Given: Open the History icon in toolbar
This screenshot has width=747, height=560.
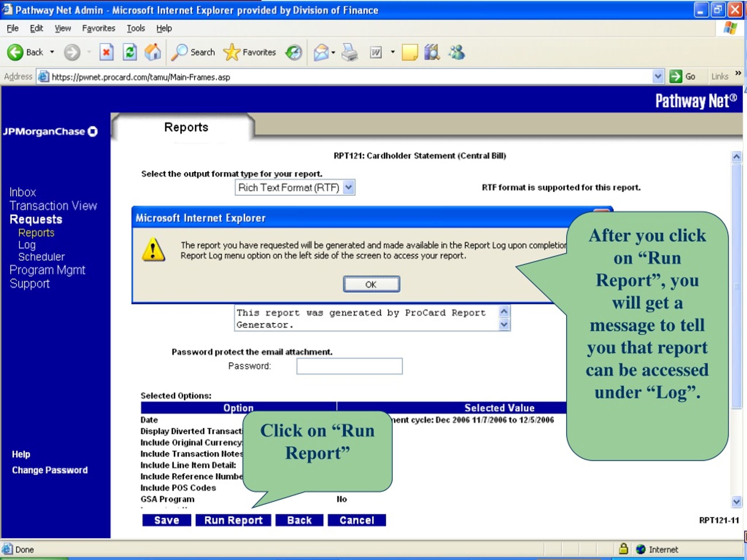Looking at the screenshot, I should tap(294, 52).
